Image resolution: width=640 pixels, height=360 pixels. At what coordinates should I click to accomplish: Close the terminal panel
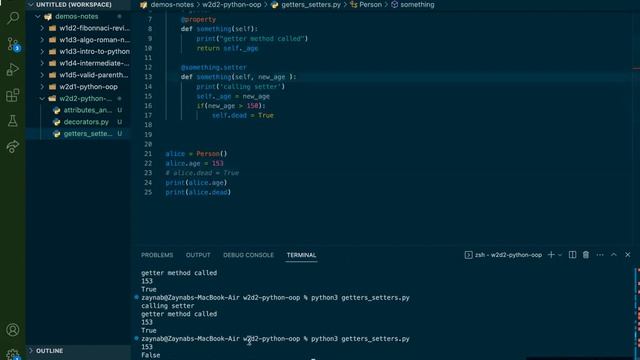pyautogui.click(x=628, y=255)
